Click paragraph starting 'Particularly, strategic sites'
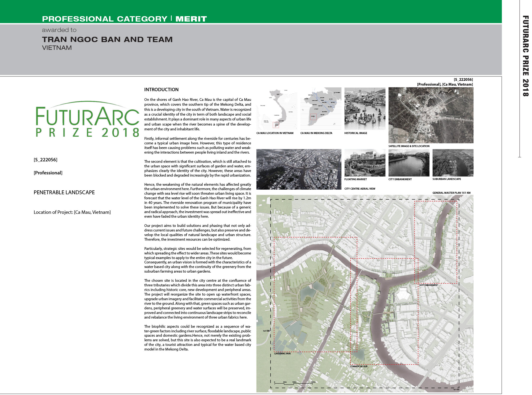532x395 pixels. (198, 260)
